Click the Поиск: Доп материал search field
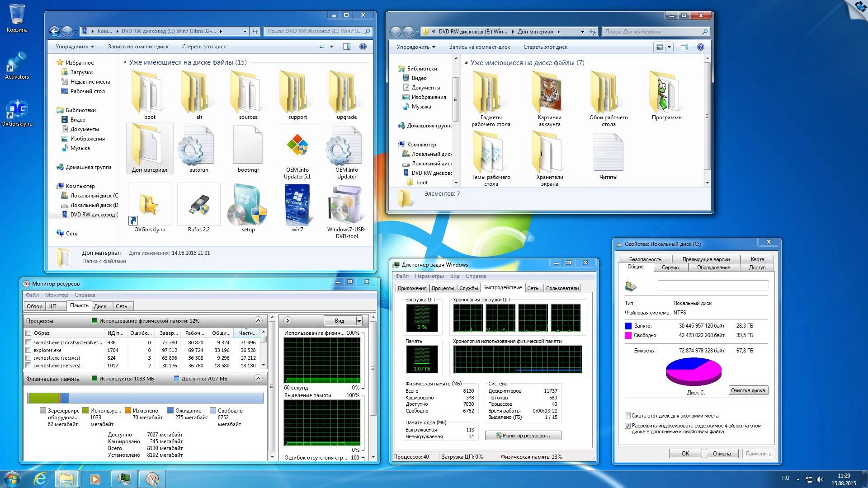This screenshot has height=488, width=868. [655, 32]
